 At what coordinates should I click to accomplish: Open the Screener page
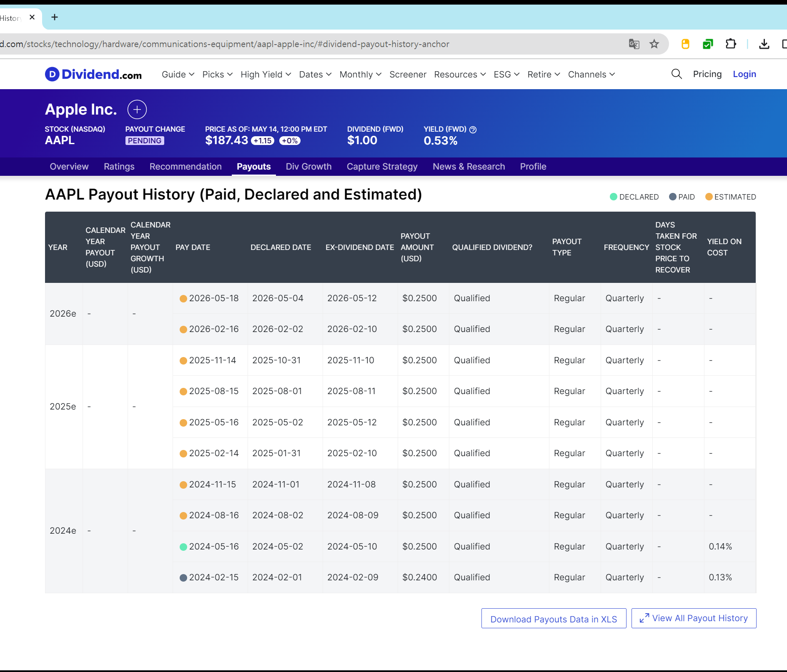408,74
